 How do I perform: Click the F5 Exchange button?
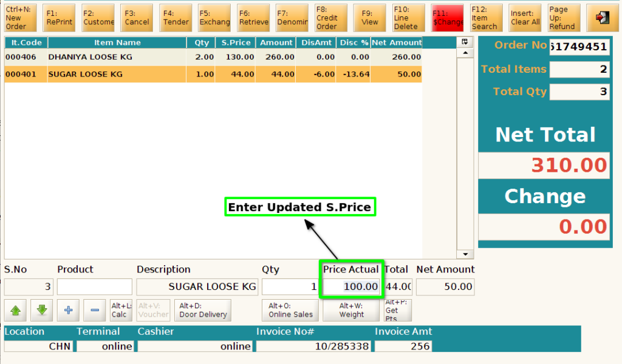coord(214,18)
